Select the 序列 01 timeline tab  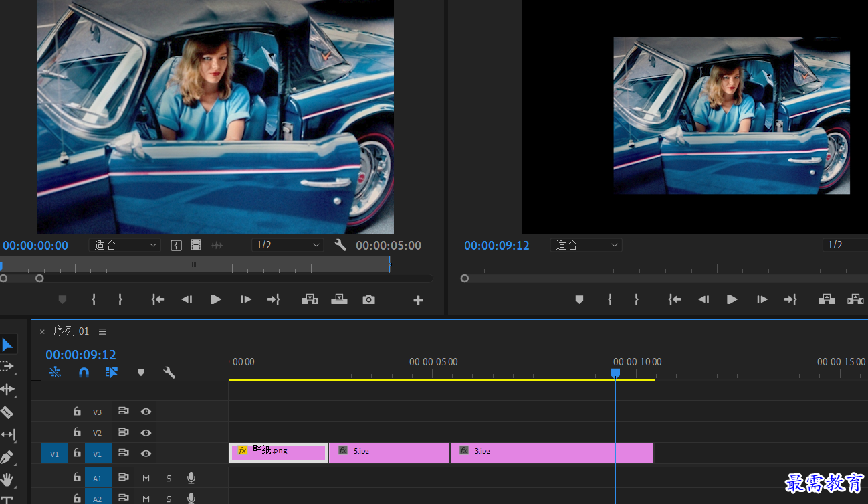(71, 331)
